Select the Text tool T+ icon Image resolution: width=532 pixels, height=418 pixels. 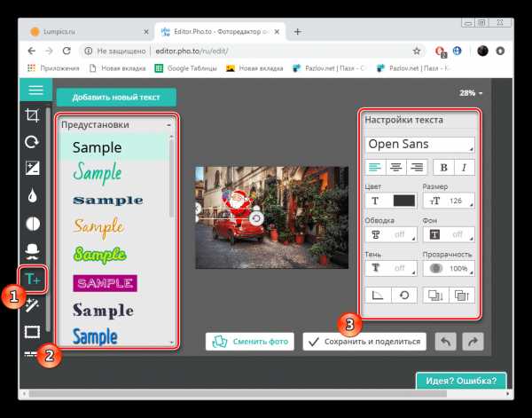tap(33, 280)
